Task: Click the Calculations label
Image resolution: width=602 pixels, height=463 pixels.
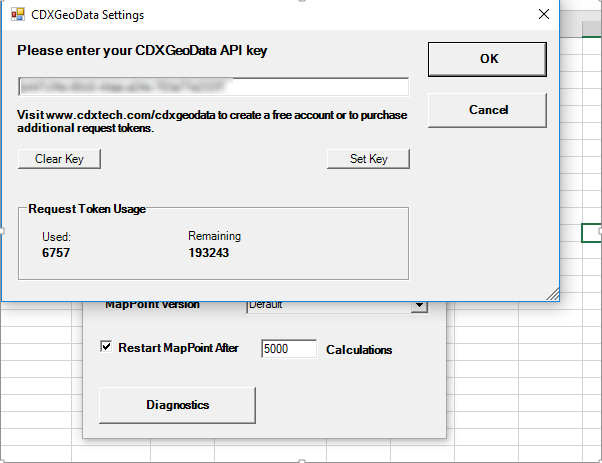Action: (x=359, y=350)
